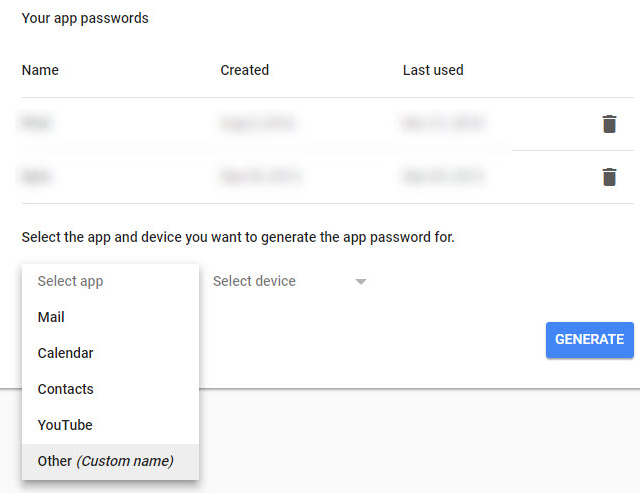Select Other (Custom name) option
The width and height of the screenshot is (640, 493).
105,461
